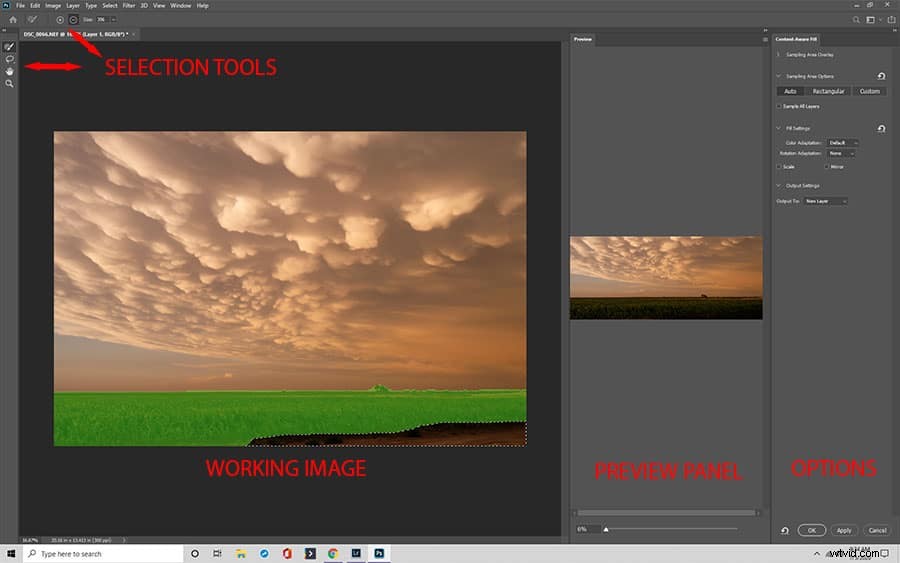Open the Layer menu
Image resolution: width=900 pixels, height=563 pixels.
[x=73, y=6]
